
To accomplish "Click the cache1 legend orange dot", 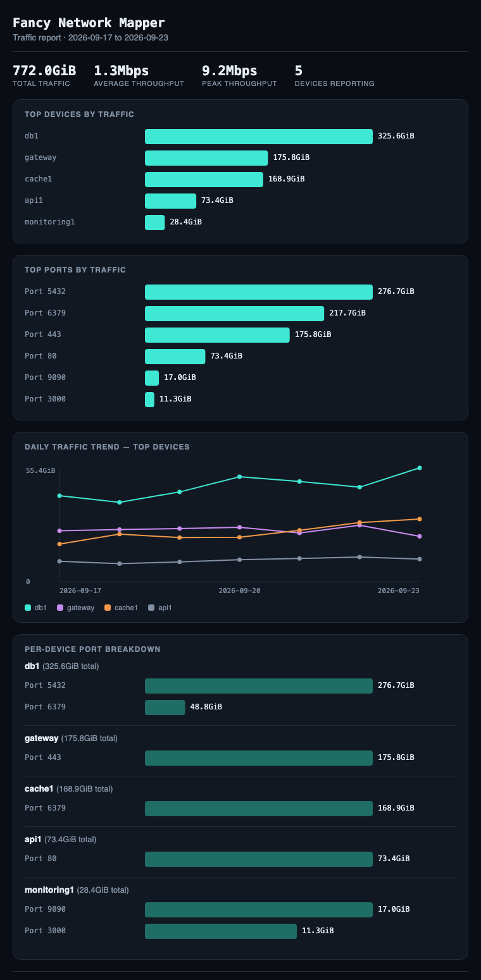I will [x=108, y=608].
